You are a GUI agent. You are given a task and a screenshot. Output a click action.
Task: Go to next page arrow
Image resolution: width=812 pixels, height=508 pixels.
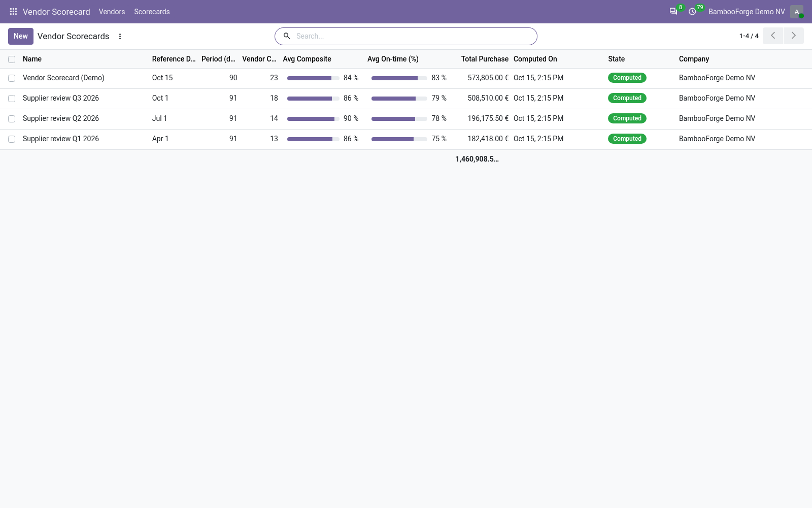794,36
